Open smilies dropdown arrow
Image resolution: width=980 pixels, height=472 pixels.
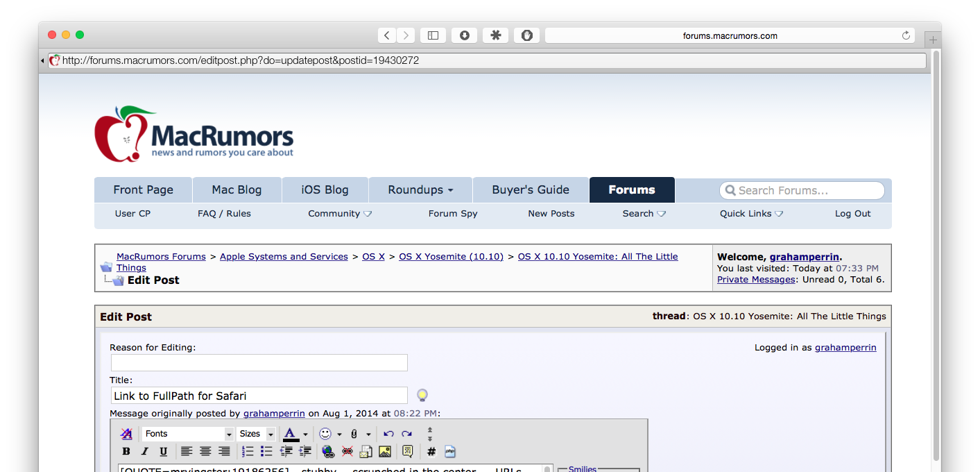coord(339,435)
